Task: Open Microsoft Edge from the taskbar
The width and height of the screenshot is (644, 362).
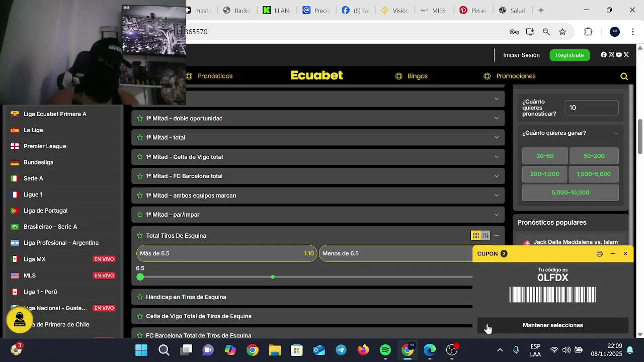Action: (430, 350)
